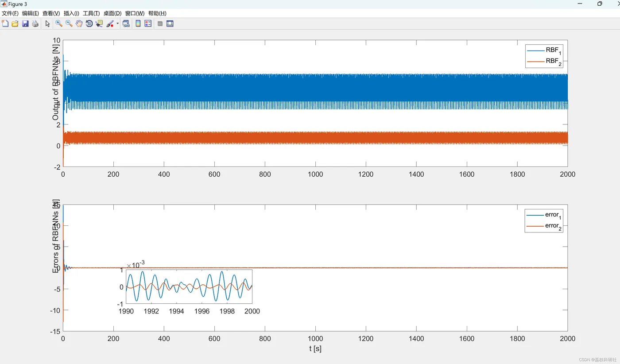The image size is (620, 364).
Task: Select the error2 legend entry
Action: [544, 226]
